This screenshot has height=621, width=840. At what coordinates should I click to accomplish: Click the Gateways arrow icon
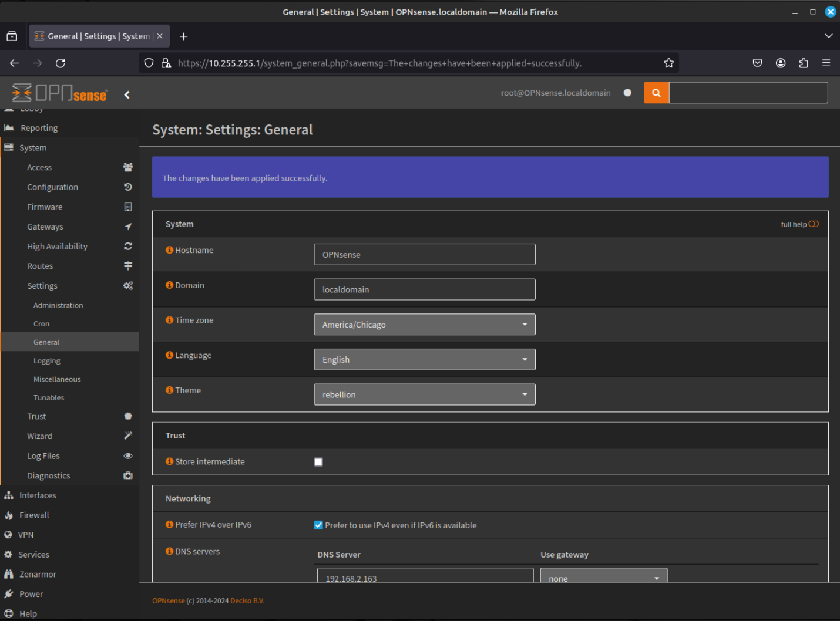pyautogui.click(x=128, y=227)
